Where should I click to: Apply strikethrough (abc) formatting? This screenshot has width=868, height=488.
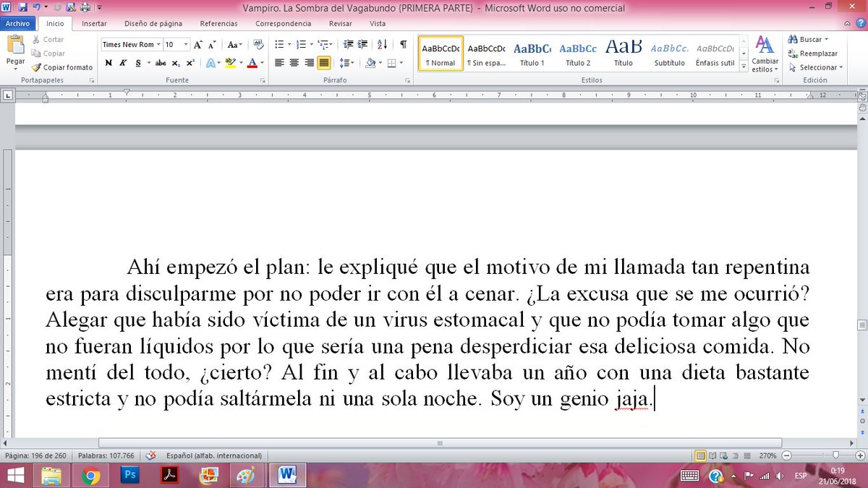click(x=161, y=63)
